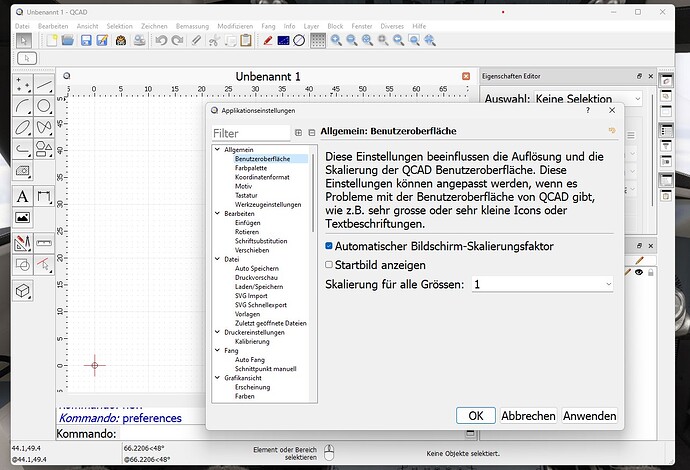Toggle layer visibility eye icon
The image size is (690, 470).
tap(639, 272)
